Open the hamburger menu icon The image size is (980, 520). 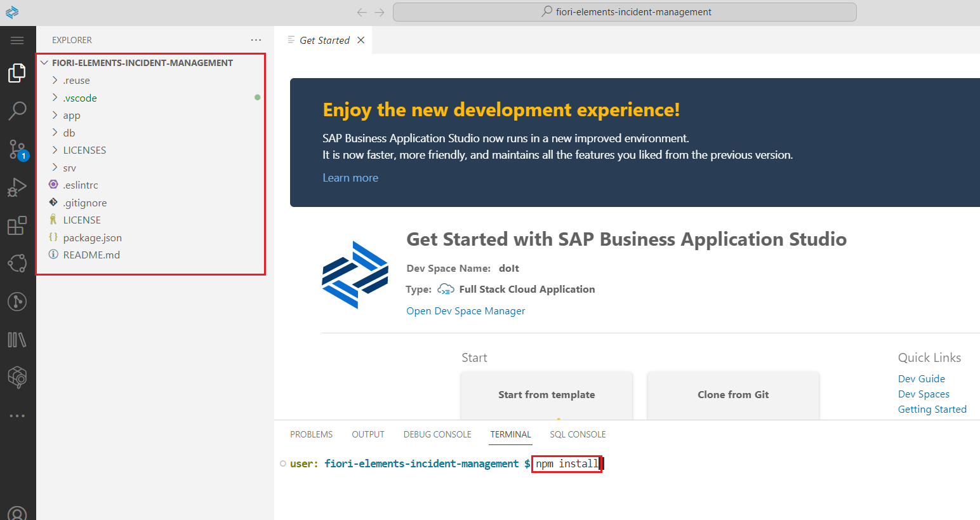[x=17, y=41]
